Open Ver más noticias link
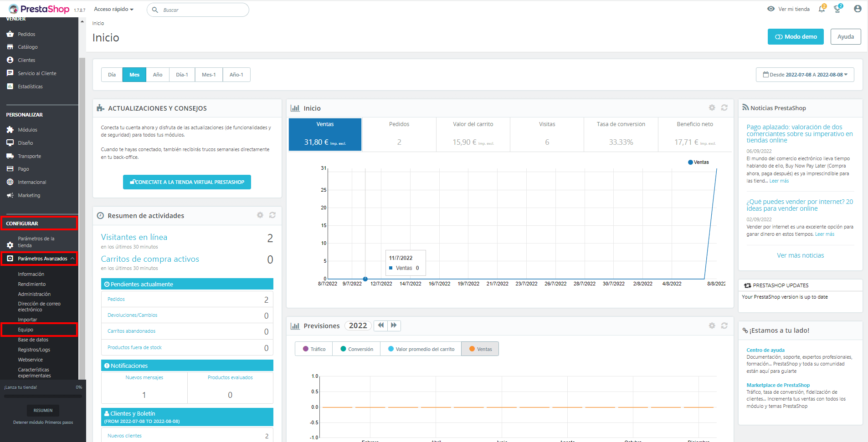This screenshot has height=442, width=868. (x=800, y=255)
